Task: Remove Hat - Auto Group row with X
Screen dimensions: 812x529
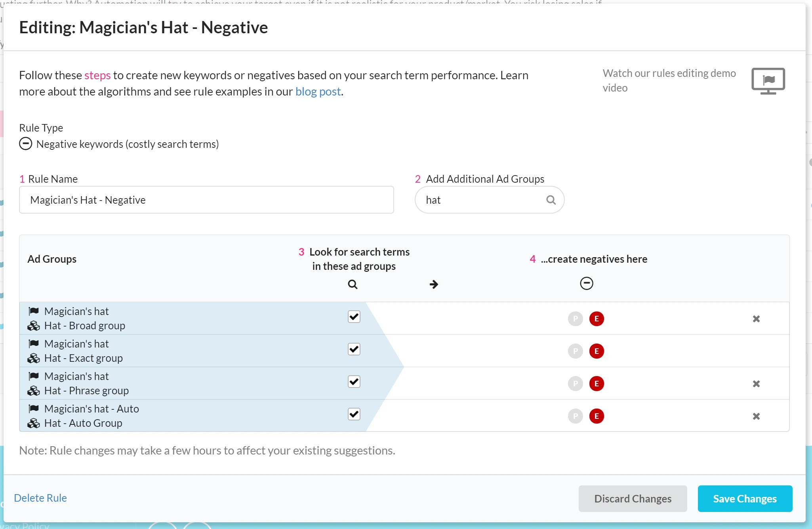Action: 756,416
